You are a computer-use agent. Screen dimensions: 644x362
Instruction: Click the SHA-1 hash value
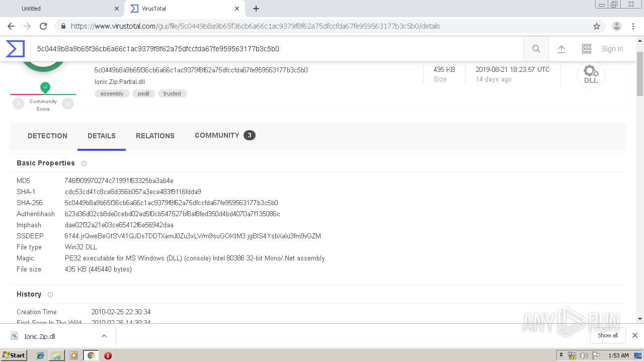coord(133,192)
